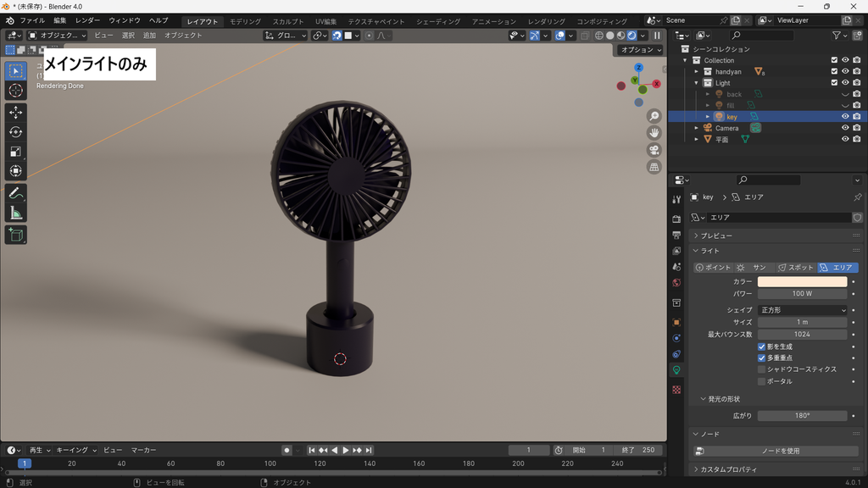Select the Annotate tool
Screen dimensions: 868x488
coord(15,193)
